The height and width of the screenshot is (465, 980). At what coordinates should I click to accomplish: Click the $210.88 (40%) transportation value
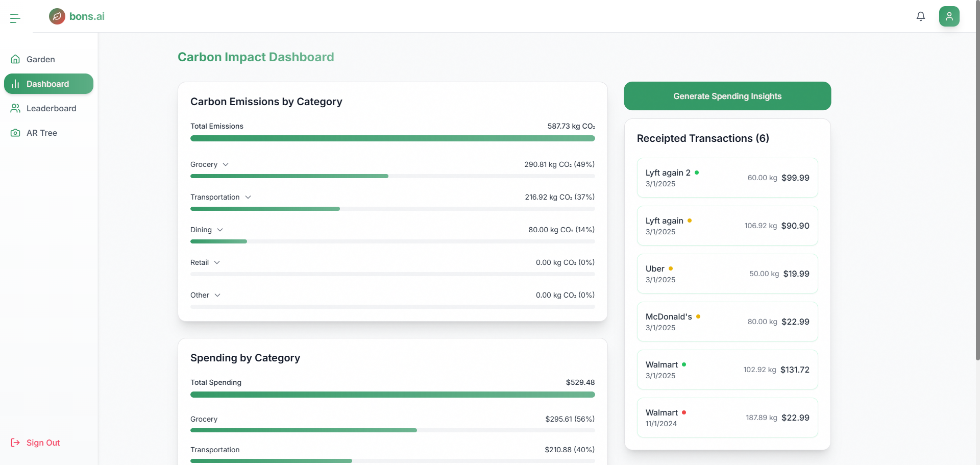click(x=570, y=450)
